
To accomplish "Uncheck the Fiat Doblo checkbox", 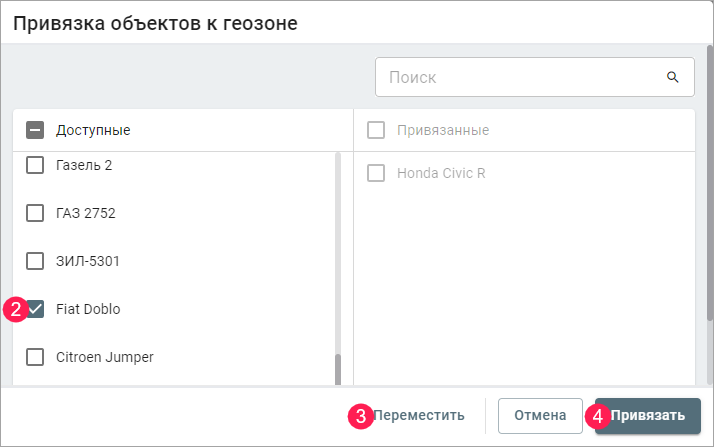I will [x=36, y=309].
